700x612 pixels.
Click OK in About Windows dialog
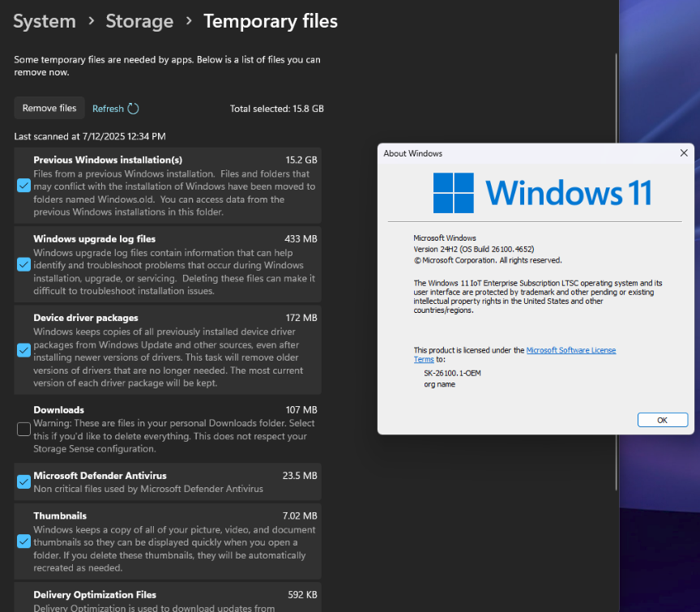click(x=663, y=420)
